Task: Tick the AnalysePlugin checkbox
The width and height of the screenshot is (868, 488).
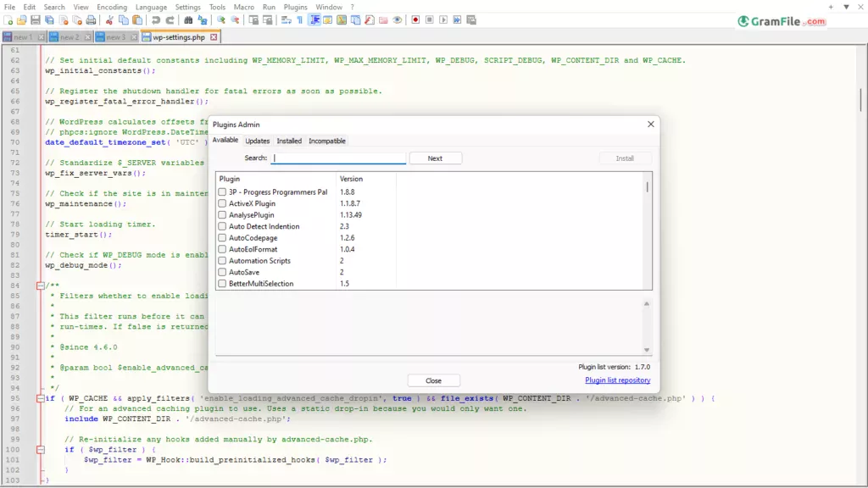Action: click(x=222, y=214)
